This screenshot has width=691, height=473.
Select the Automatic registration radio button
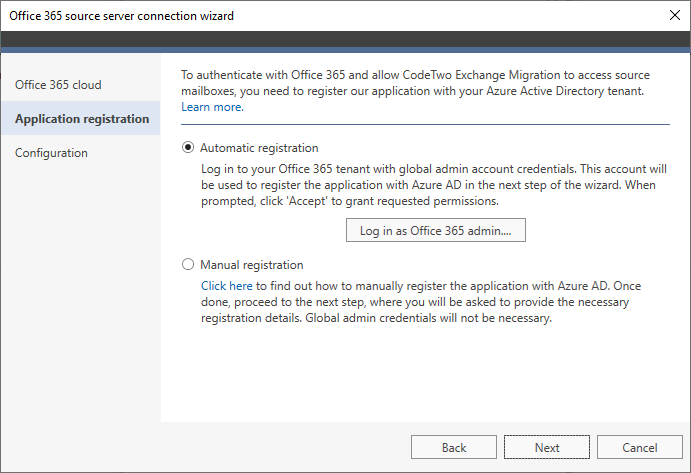click(188, 147)
